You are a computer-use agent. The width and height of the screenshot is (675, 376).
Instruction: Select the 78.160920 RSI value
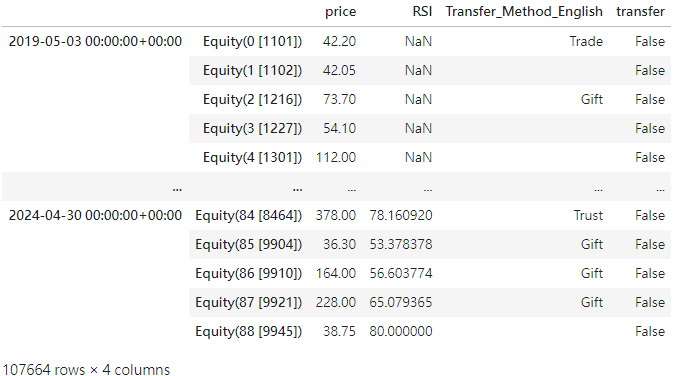(400, 215)
